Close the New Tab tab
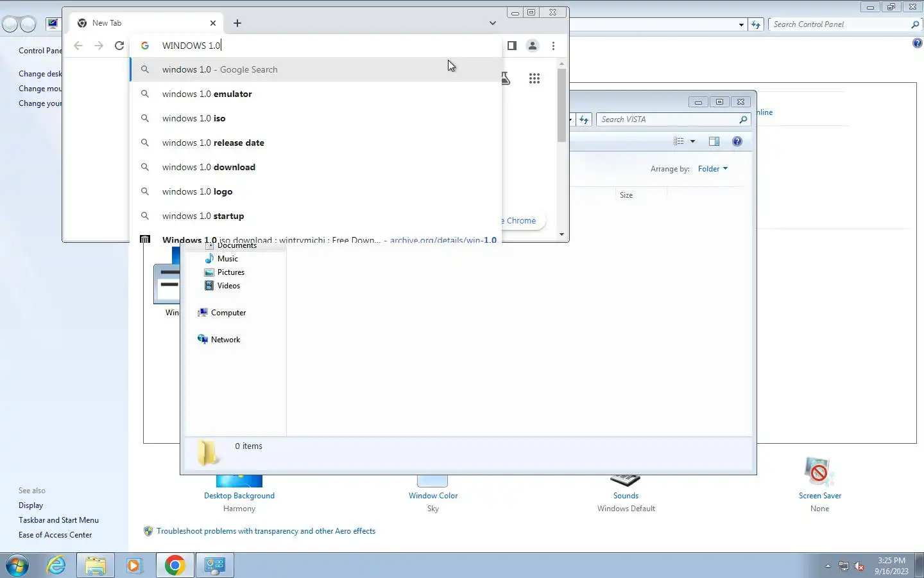 213,23
